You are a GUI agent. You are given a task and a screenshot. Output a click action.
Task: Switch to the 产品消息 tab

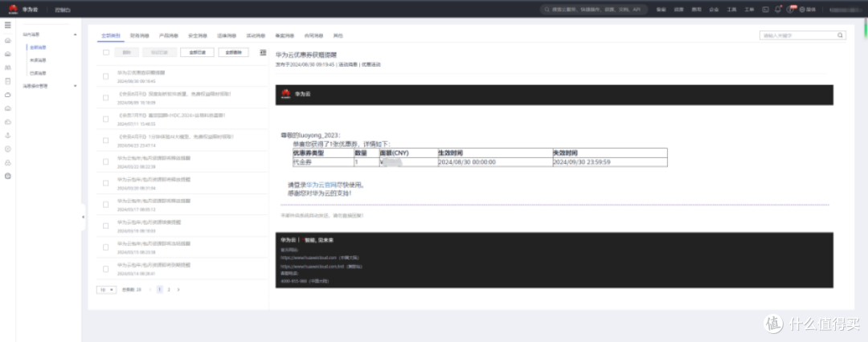[169, 35]
